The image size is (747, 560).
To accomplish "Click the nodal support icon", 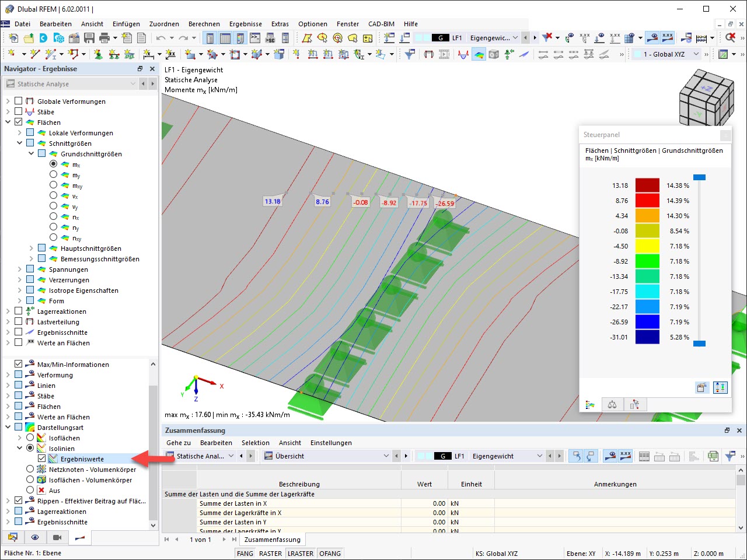I will point(98,54).
